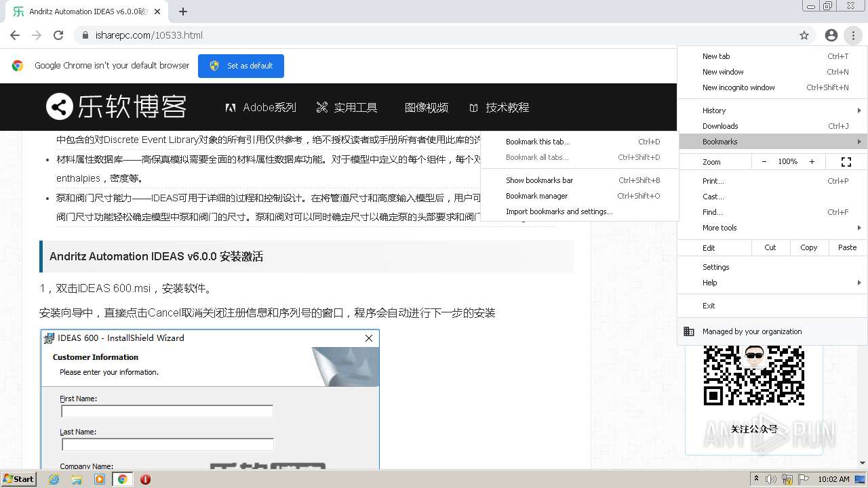Open 实用工具 navigation menu

(x=347, y=107)
